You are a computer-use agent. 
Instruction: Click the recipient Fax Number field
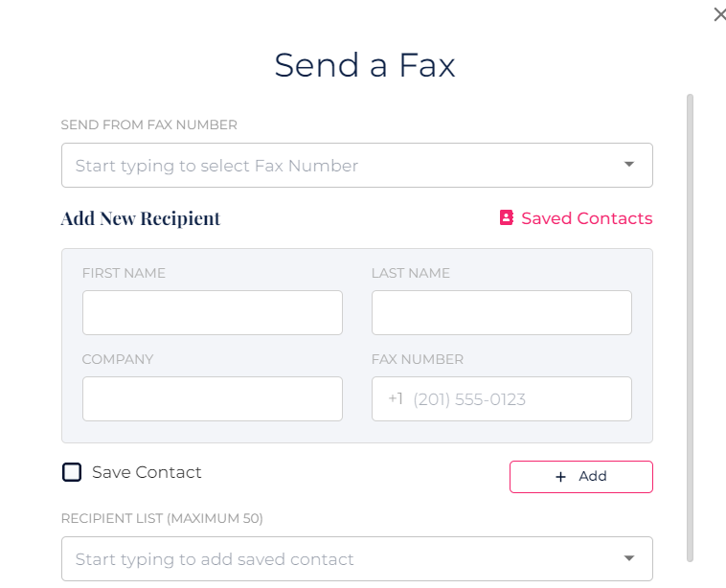[x=517, y=399]
